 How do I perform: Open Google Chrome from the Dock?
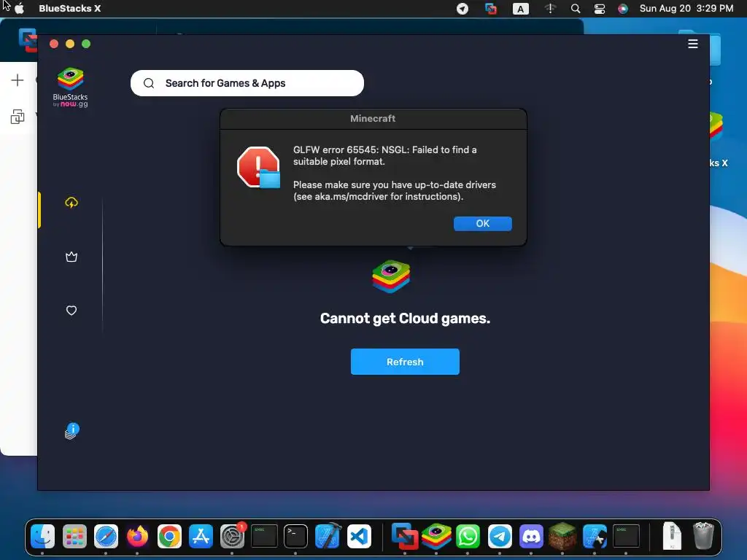[169, 537]
